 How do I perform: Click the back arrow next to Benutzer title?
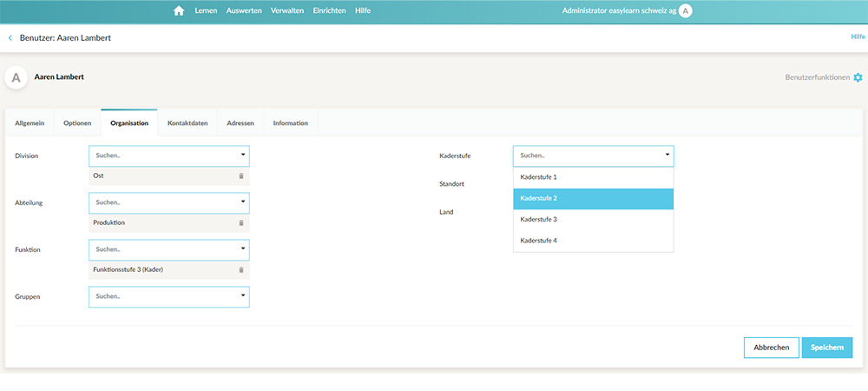point(10,38)
